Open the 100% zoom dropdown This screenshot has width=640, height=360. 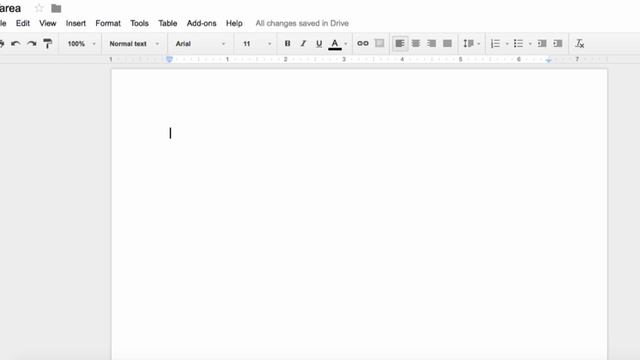pyautogui.click(x=81, y=44)
